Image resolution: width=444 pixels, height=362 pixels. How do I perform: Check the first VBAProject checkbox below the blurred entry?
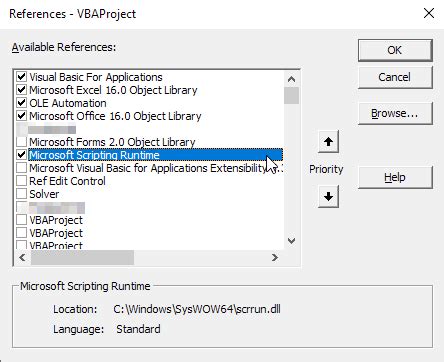tap(22, 220)
